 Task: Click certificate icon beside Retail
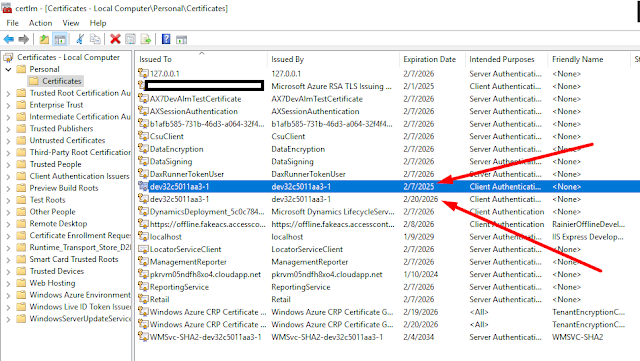tap(143, 299)
